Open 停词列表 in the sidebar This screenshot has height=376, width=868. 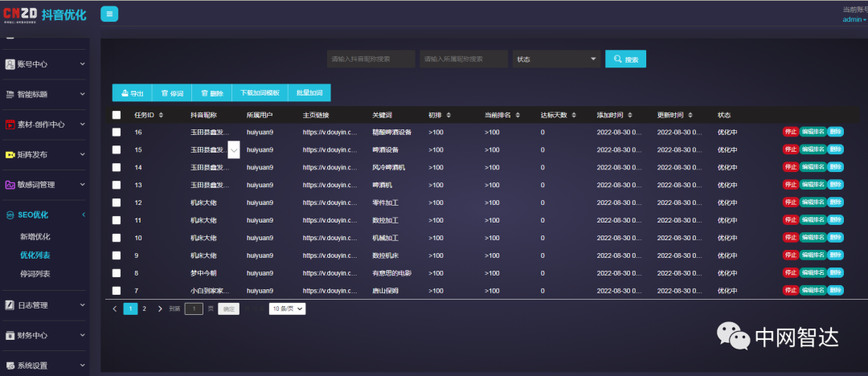(x=35, y=274)
